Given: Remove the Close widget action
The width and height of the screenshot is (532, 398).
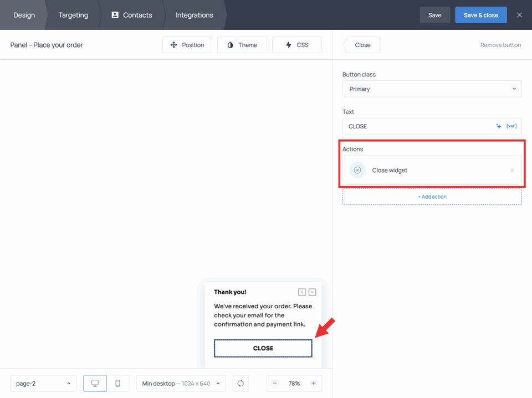Looking at the screenshot, I should (511, 170).
